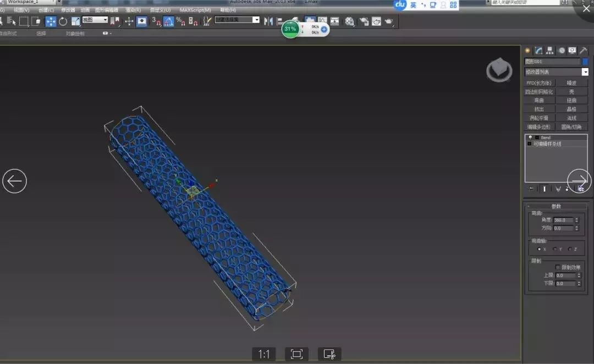Open the named selection sets dropdown

point(237,20)
